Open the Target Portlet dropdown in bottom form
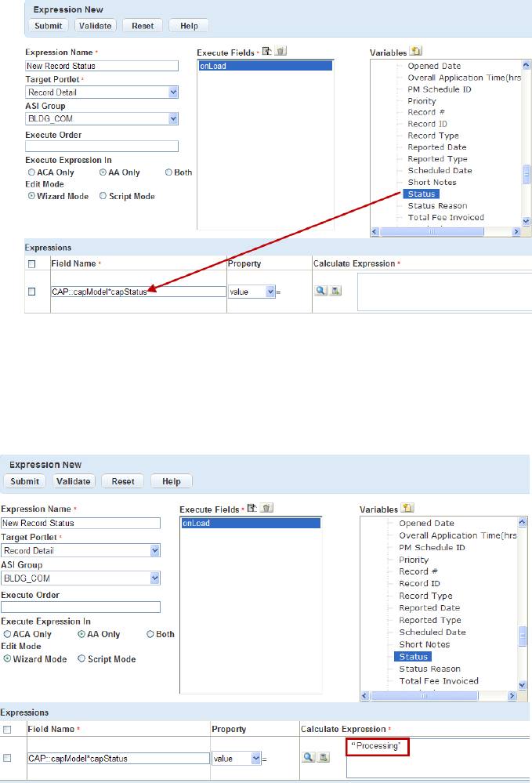The height and width of the screenshot is (783, 532). click(x=154, y=550)
